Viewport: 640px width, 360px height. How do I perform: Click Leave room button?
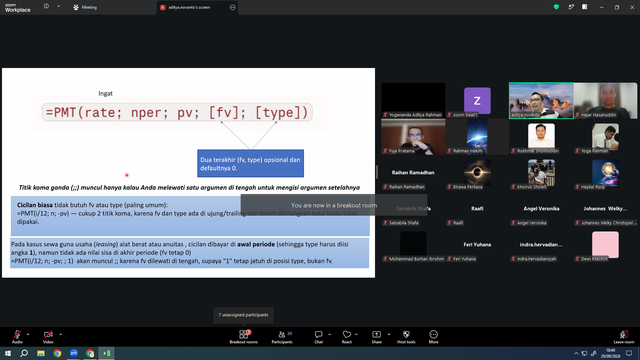pos(624,337)
